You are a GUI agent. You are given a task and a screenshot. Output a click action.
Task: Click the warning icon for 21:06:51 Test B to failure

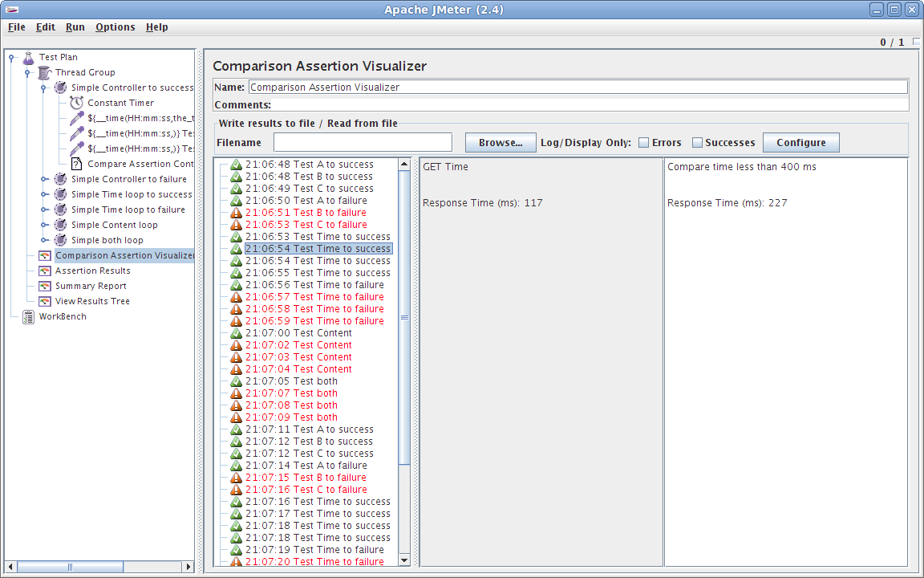click(x=236, y=213)
